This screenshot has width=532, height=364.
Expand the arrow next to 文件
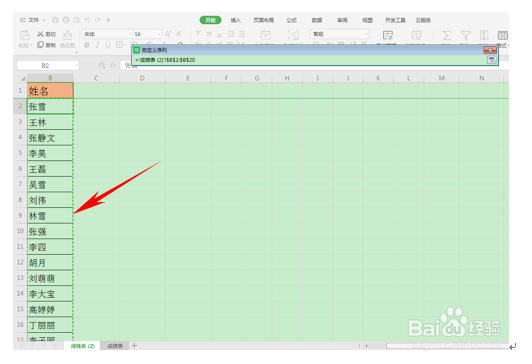pyautogui.click(x=44, y=20)
